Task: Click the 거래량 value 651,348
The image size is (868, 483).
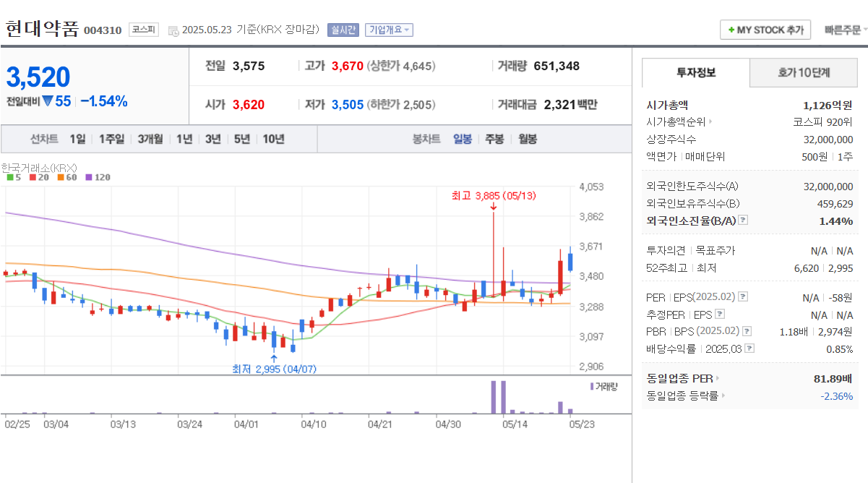Action: (557, 66)
